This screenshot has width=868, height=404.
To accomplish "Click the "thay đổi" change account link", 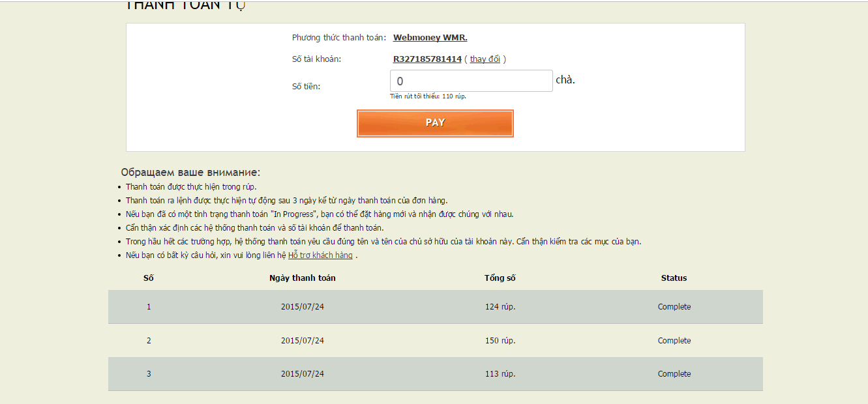I will [x=485, y=59].
